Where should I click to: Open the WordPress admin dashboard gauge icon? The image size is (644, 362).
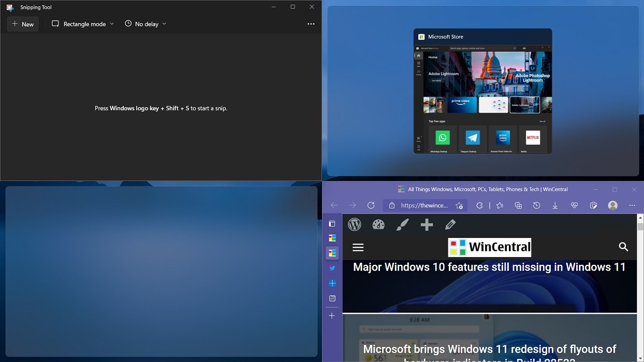pos(378,224)
